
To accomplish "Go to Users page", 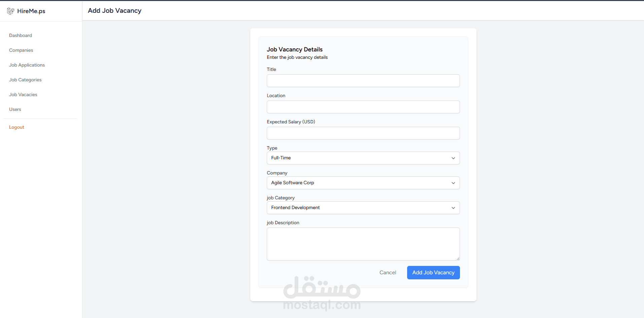I will (x=15, y=109).
